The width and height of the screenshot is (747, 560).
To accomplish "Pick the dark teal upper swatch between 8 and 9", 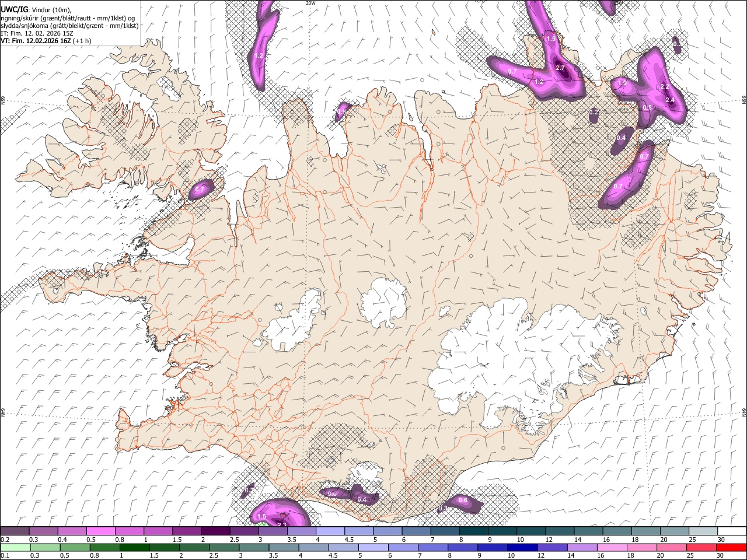I will 473,531.
